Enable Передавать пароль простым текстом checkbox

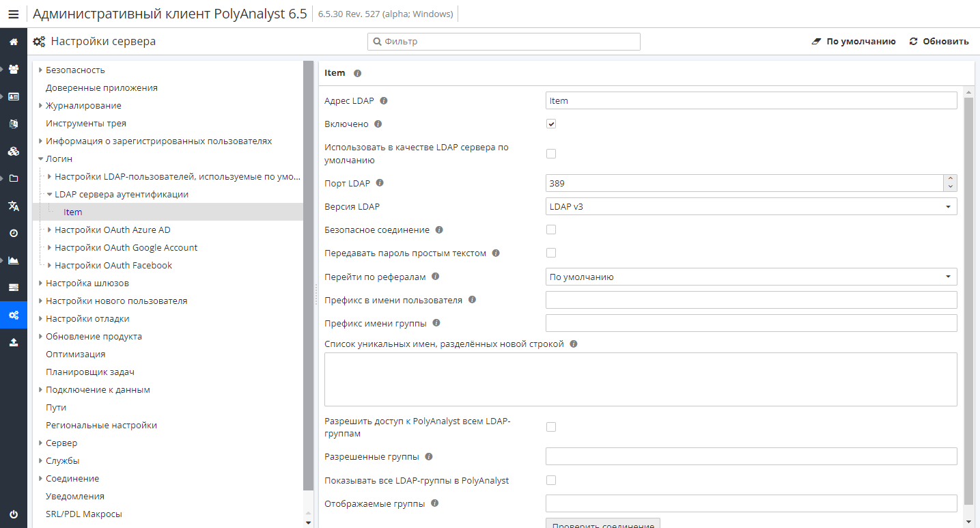[551, 253]
